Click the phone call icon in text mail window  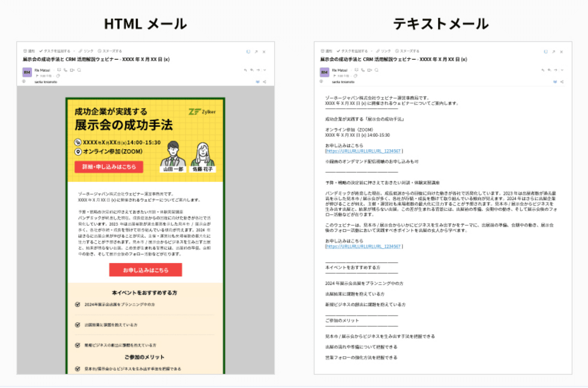tap(363, 70)
